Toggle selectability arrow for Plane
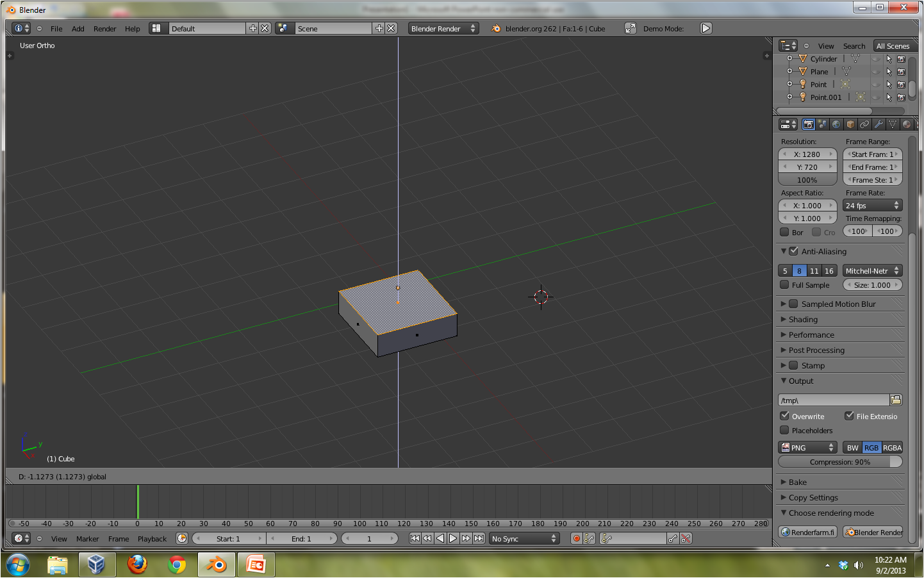This screenshot has height=578, width=924. click(889, 72)
